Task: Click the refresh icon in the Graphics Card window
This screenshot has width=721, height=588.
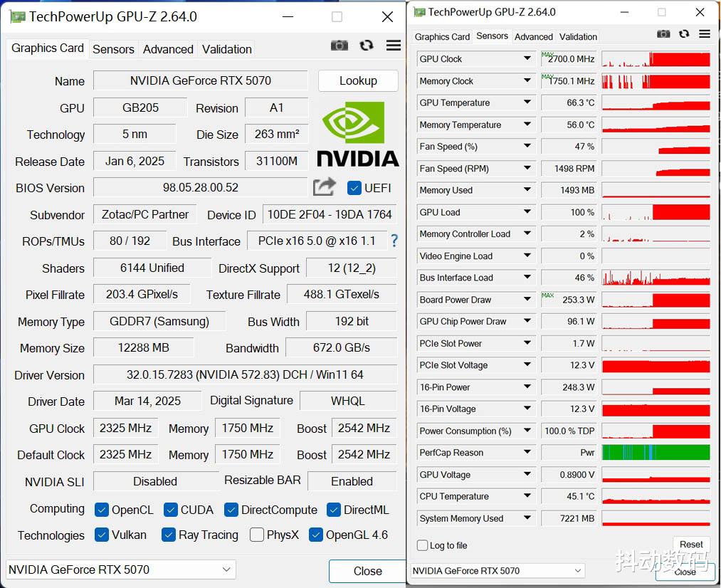Action: tap(367, 46)
